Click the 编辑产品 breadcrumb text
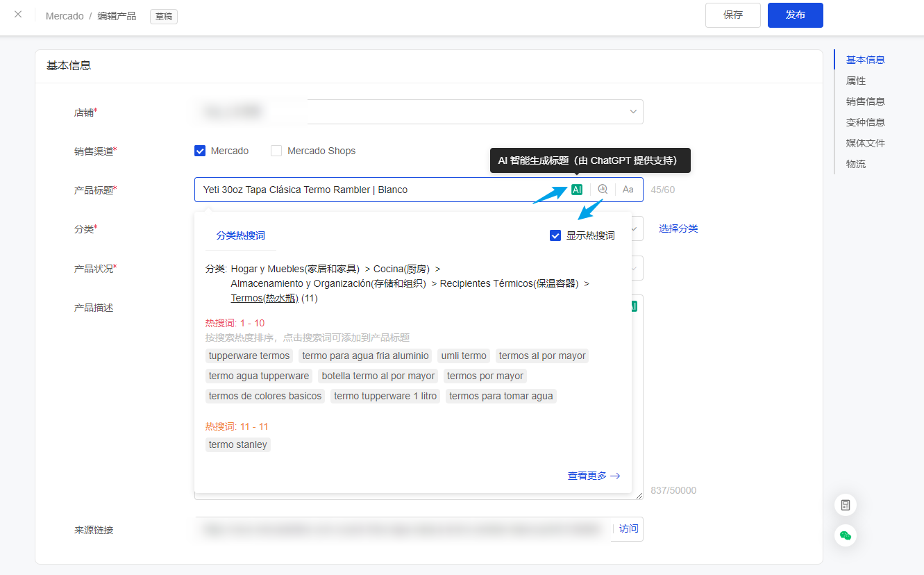Image resolution: width=924 pixels, height=575 pixels. [x=117, y=15]
